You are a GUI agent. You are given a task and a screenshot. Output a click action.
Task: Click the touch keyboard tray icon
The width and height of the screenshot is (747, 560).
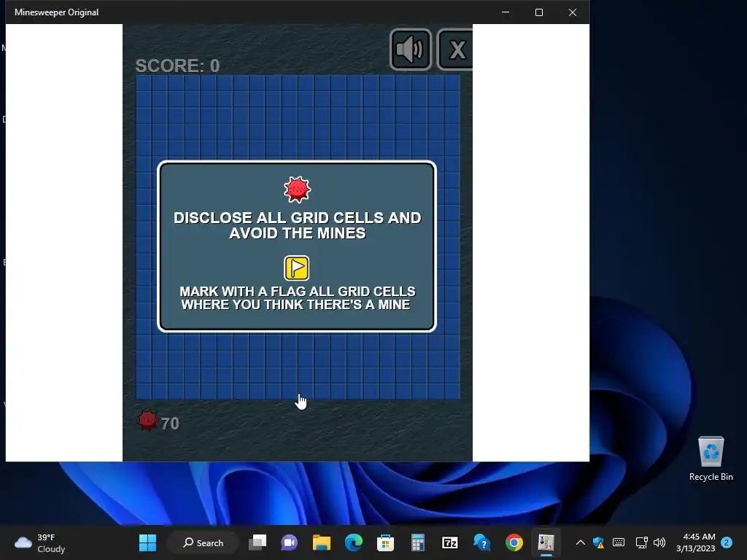coord(619,542)
